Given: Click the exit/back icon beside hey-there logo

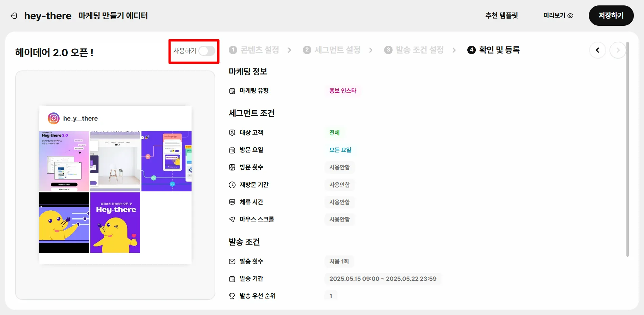Looking at the screenshot, I should pyautogui.click(x=14, y=16).
